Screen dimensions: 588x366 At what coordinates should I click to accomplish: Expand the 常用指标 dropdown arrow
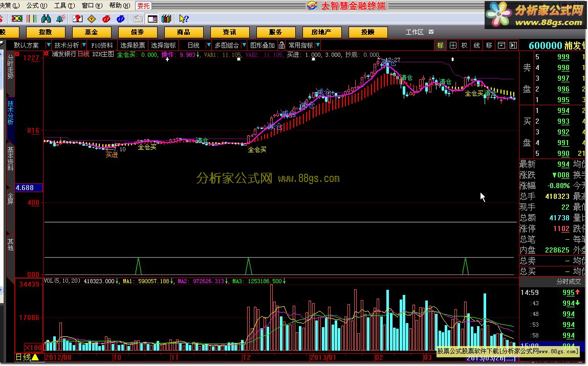(x=318, y=45)
